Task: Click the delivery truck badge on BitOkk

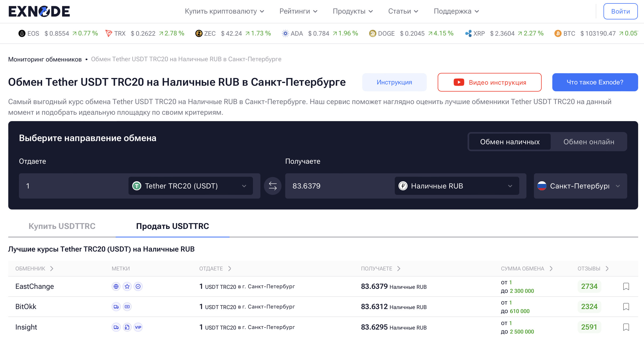Action: click(116, 307)
